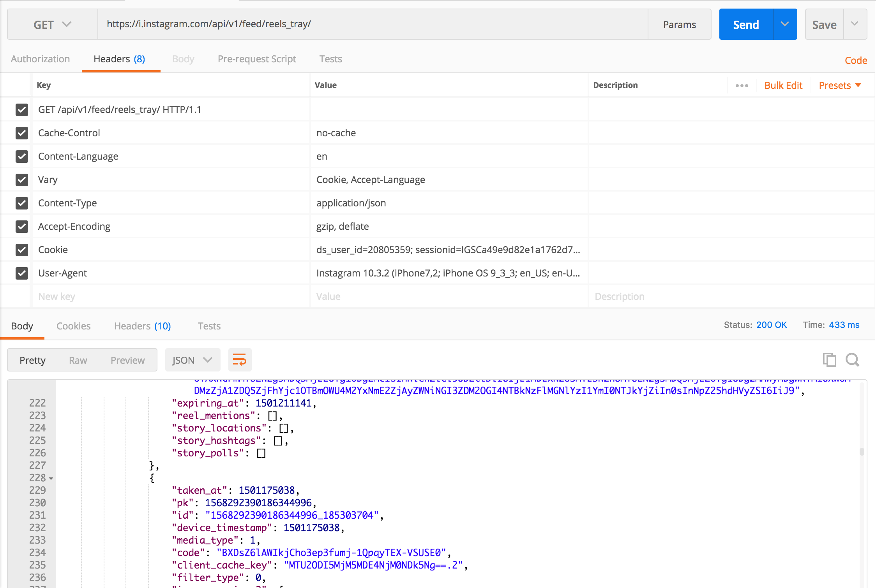This screenshot has width=876, height=588.
Task: Uncheck the Cache-Control header checkbox
Action: pyautogui.click(x=22, y=133)
